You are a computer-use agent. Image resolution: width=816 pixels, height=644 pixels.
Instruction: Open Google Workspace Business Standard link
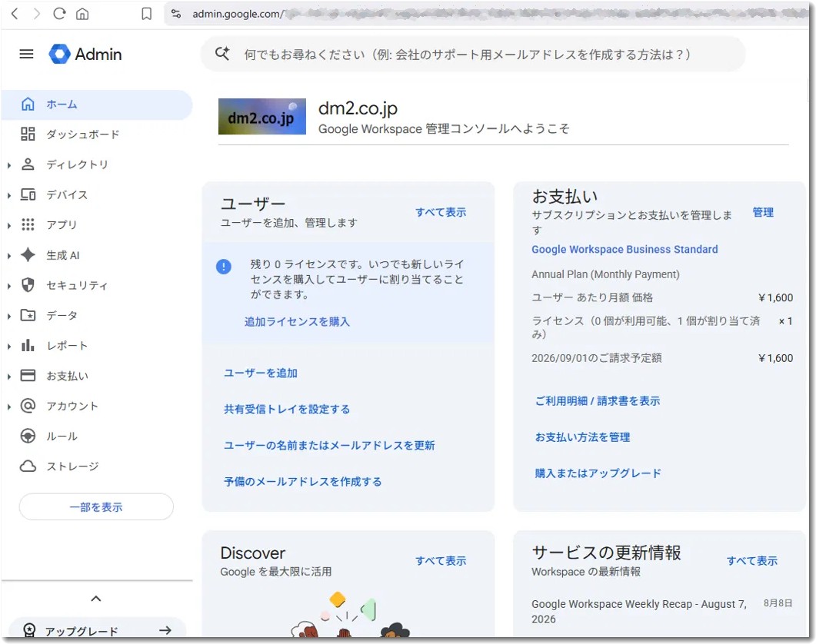pos(624,250)
